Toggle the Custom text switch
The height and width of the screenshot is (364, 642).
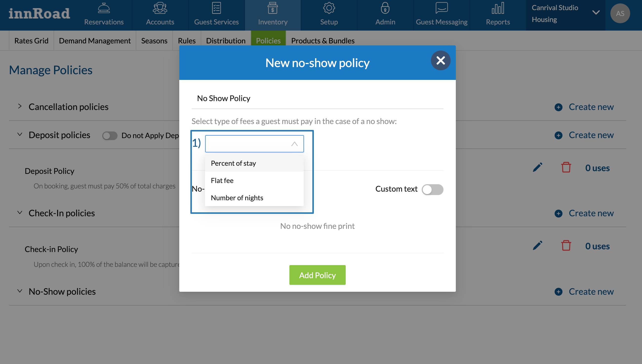click(x=432, y=189)
